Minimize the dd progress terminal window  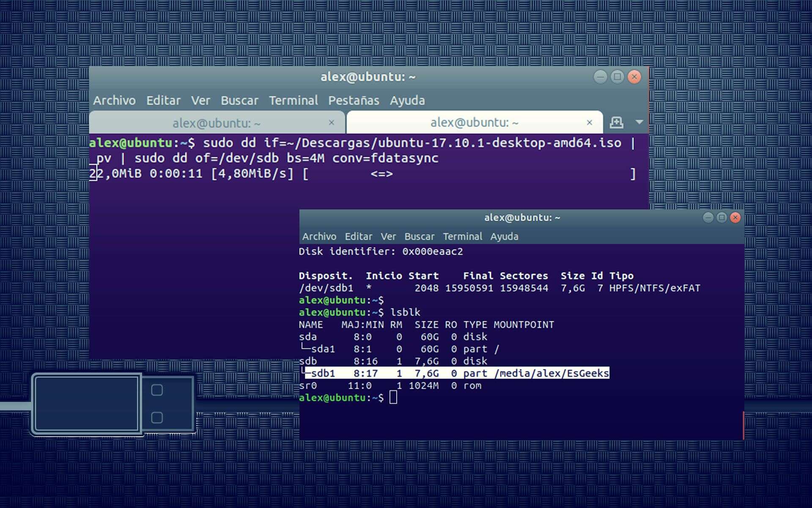600,77
